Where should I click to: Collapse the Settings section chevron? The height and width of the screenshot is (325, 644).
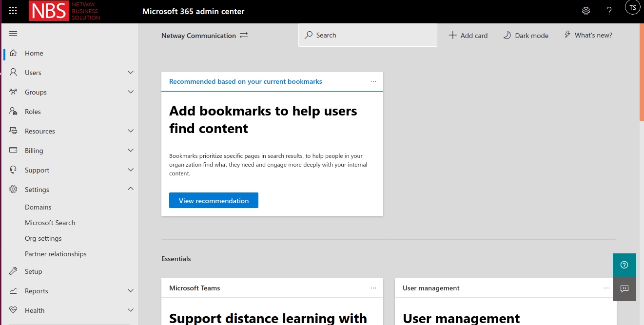(x=130, y=189)
